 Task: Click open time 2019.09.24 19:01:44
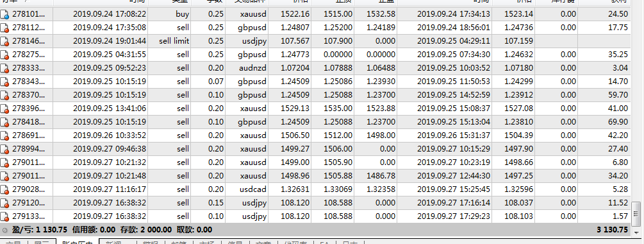[110, 41]
